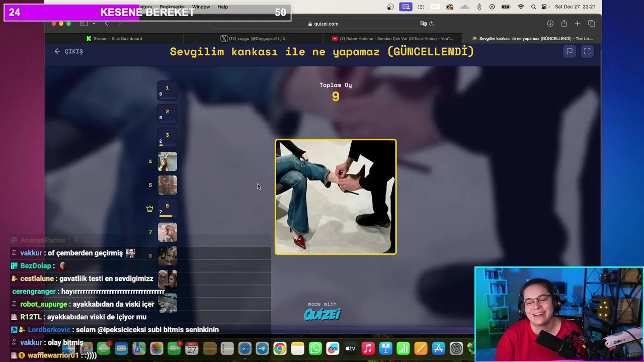Open Notes from dock
Viewport: 644px width, 362px height.
[x=297, y=348]
